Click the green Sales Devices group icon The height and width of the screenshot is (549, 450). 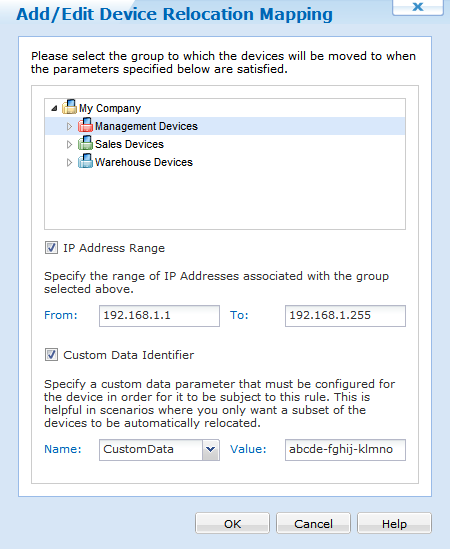pos(85,143)
